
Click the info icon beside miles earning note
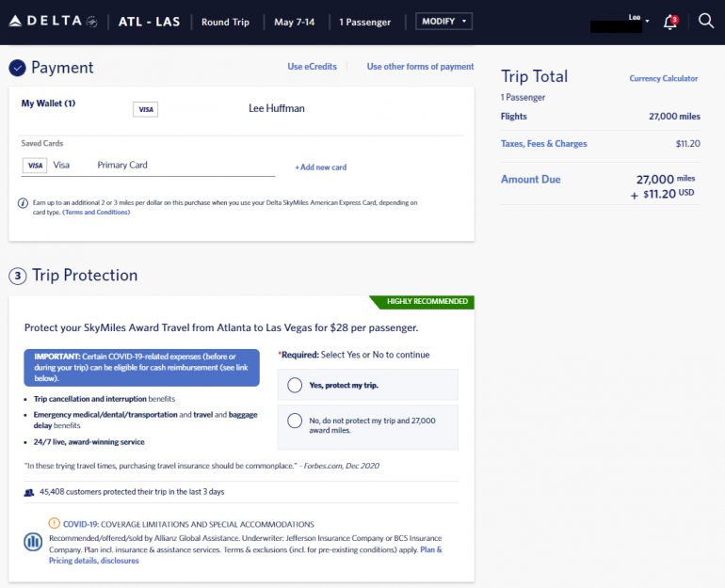tap(23, 202)
